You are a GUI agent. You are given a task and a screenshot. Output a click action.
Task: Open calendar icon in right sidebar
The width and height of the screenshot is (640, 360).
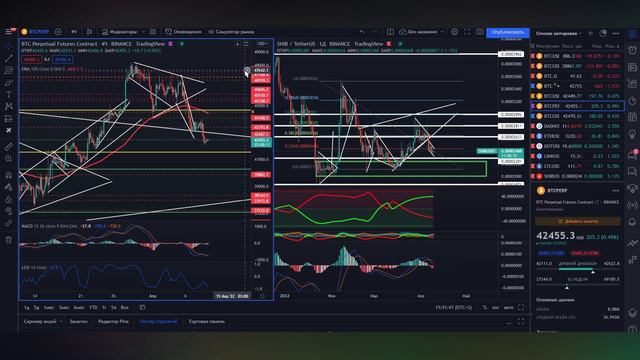click(632, 118)
